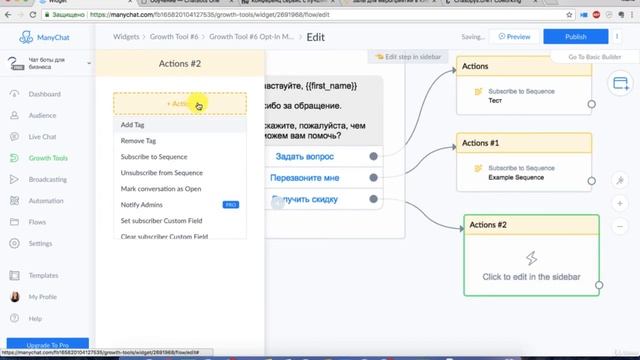Viewport: 640px width, 360px height.
Task: Click output connector of Actions #1 node
Action: 591,181
